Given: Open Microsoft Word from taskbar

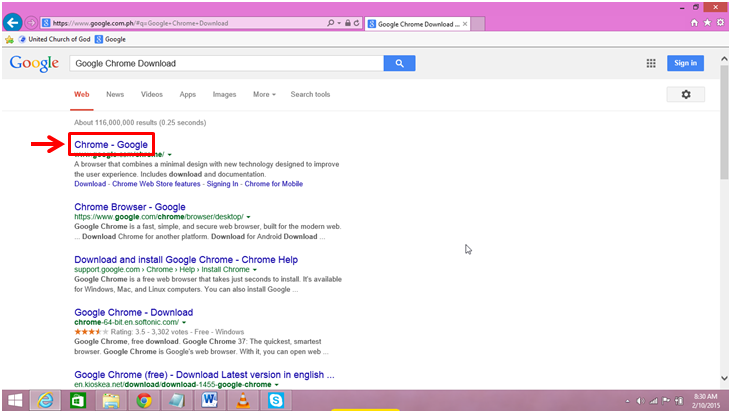Looking at the screenshot, I should point(210,400).
